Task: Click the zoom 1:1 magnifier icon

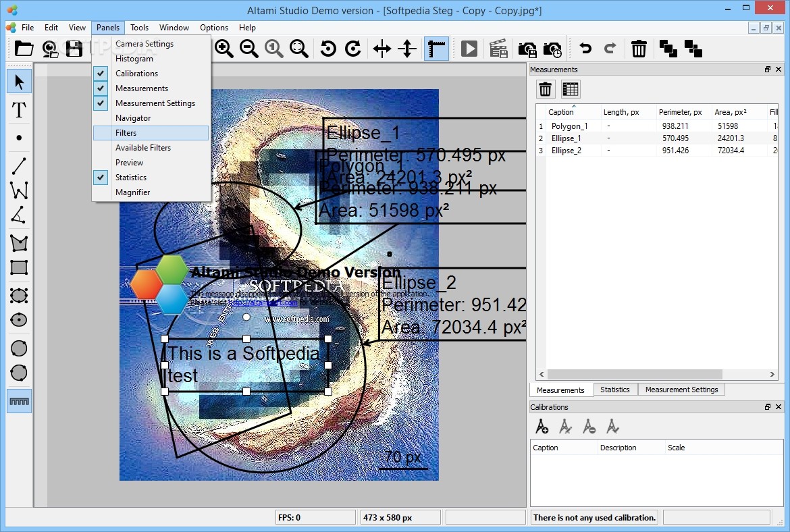Action: point(273,49)
